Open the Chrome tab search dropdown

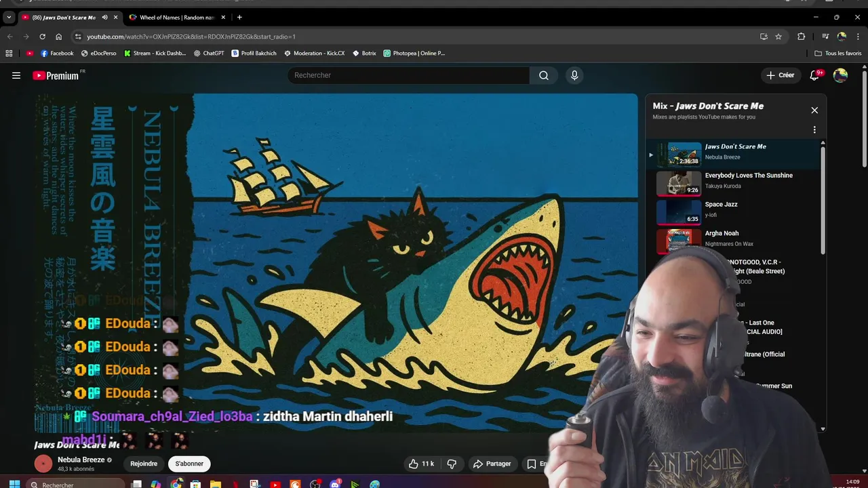pos(8,17)
